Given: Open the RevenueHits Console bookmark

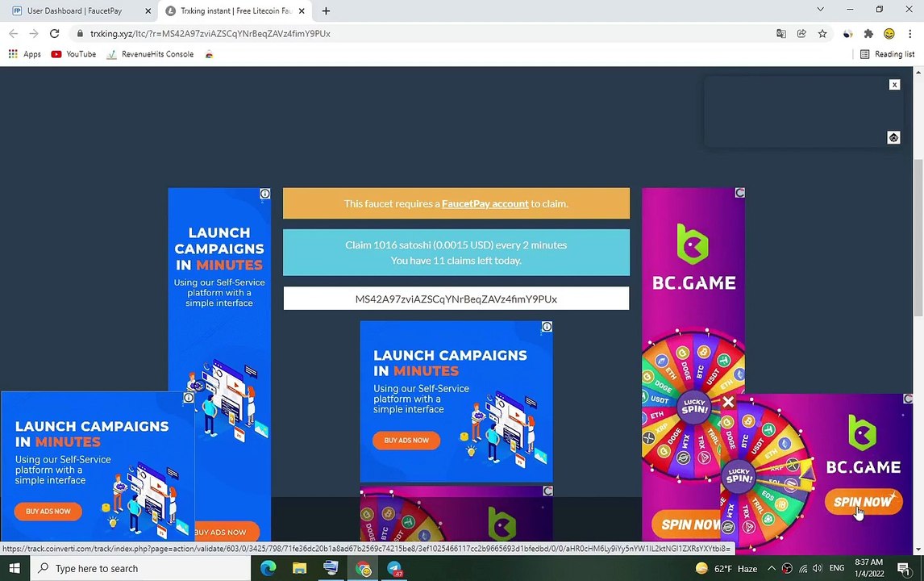Looking at the screenshot, I should click(150, 54).
